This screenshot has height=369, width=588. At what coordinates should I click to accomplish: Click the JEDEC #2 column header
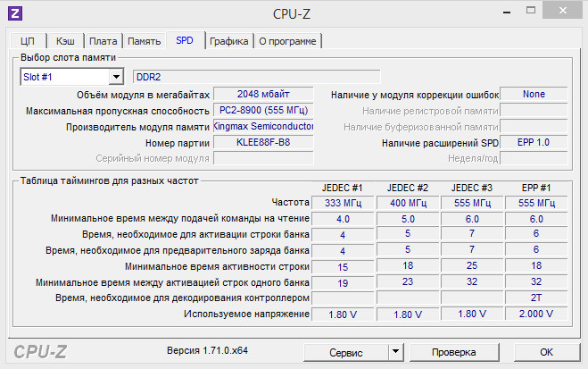408,188
